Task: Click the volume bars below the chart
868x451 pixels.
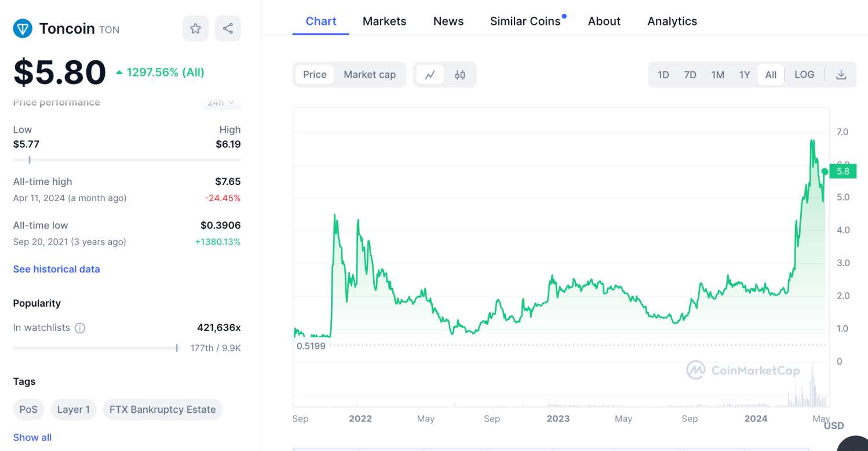Action: [x=561, y=385]
